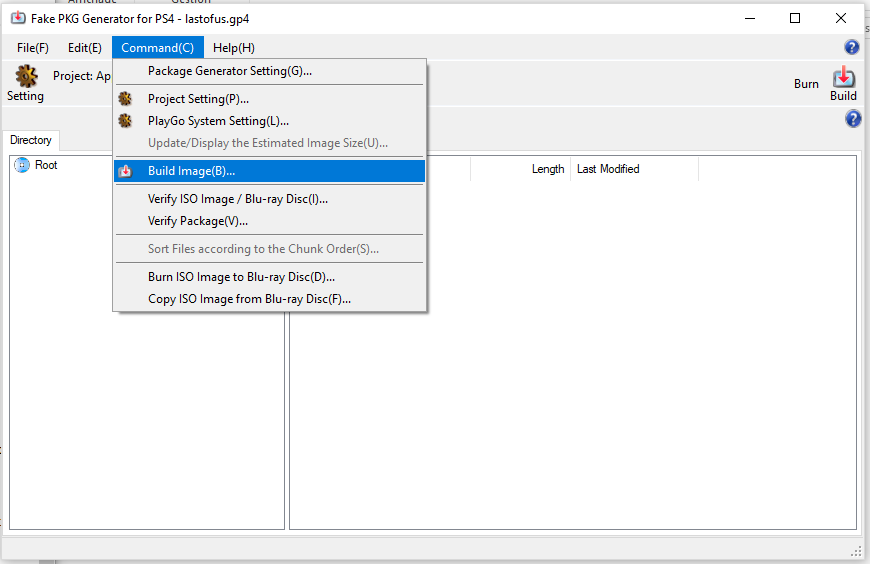Click the help icon below Build button
The height and width of the screenshot is (564, 870).
point(853,118)
